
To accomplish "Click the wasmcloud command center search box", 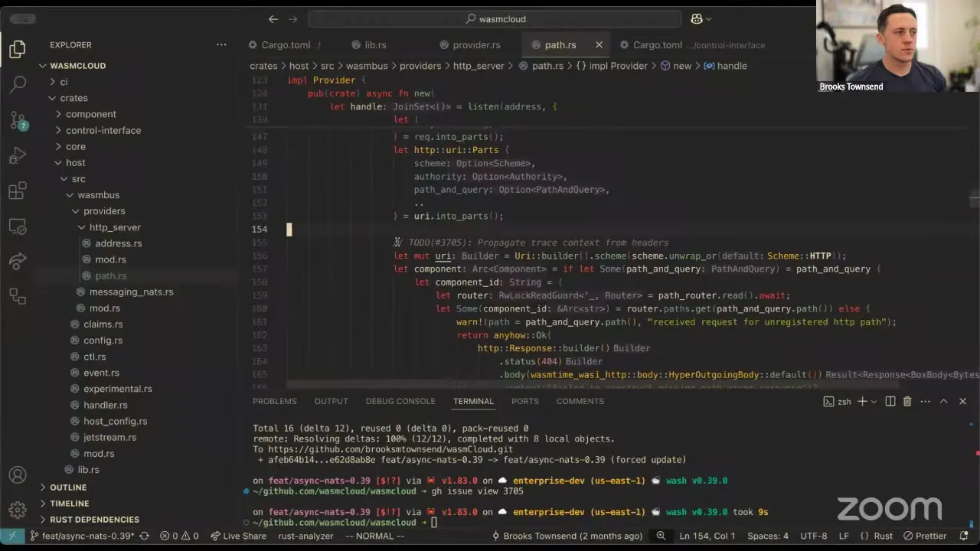I will point(495,19).
